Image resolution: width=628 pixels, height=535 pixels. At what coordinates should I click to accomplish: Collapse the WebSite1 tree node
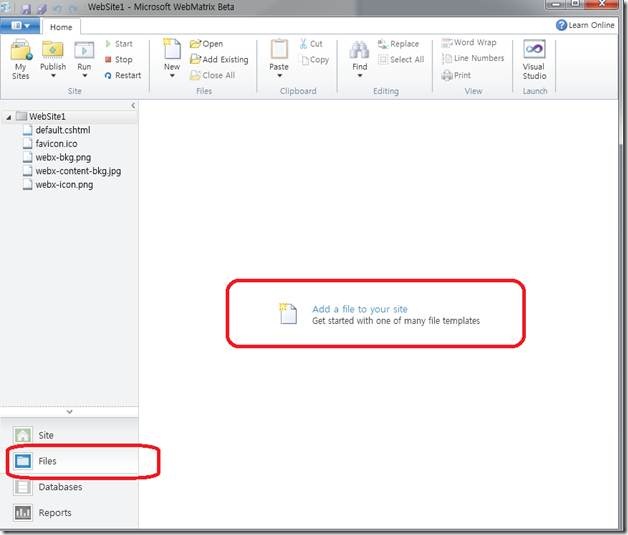pos(8,117)
